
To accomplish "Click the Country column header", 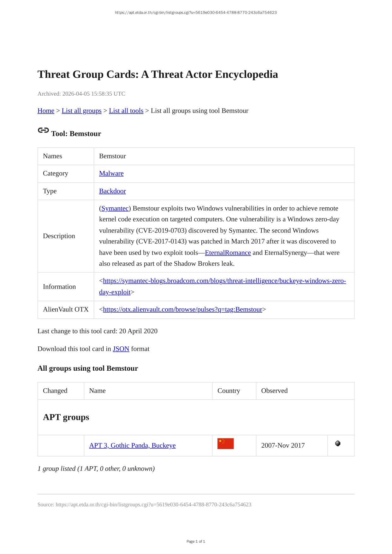I will coord(229,391).
